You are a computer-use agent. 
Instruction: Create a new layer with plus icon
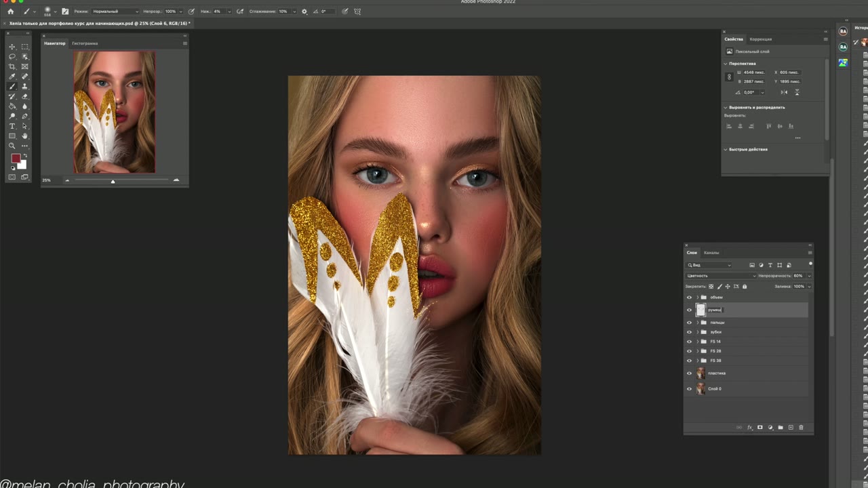(791, 428)
